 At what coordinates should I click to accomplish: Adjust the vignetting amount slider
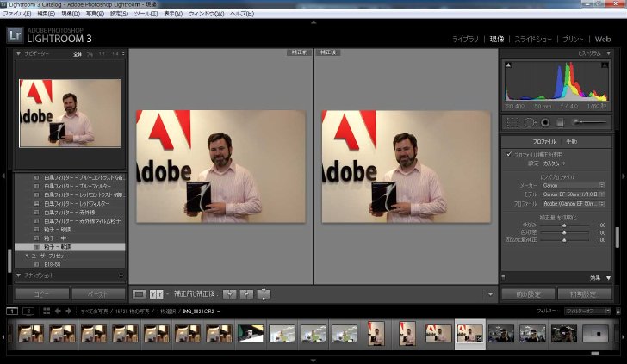coord(565,240)
